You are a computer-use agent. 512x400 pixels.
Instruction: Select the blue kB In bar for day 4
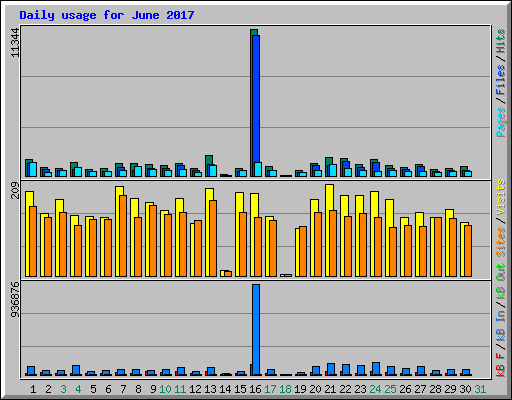(x=76, y=370)
